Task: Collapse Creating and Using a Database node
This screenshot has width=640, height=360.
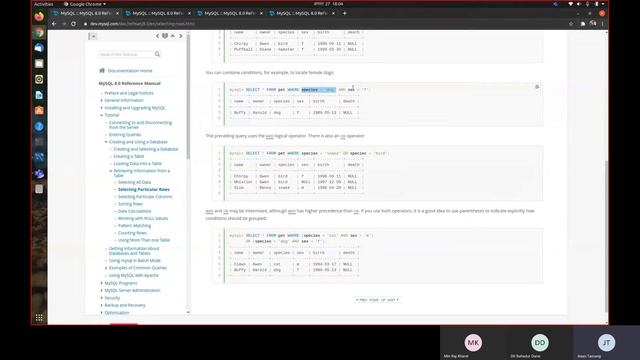Action: click(x=106, y=142)
